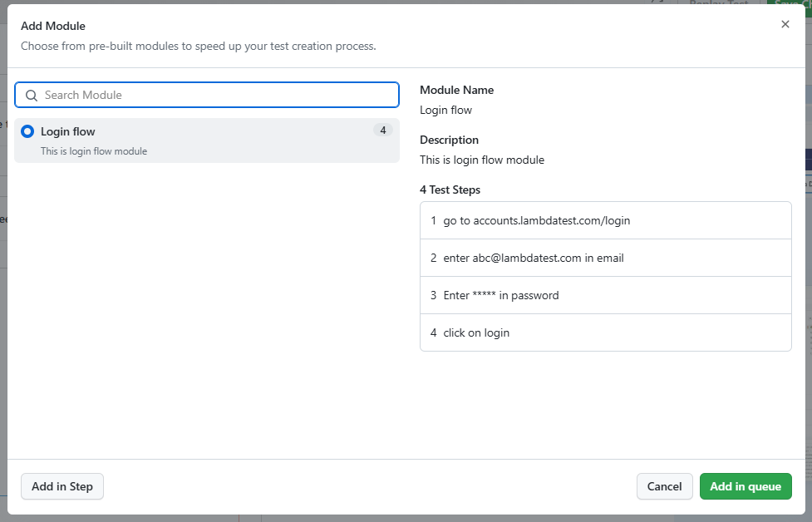
Task: Click the 'This is login flow module' list subtitle
Action: (94, 151)
